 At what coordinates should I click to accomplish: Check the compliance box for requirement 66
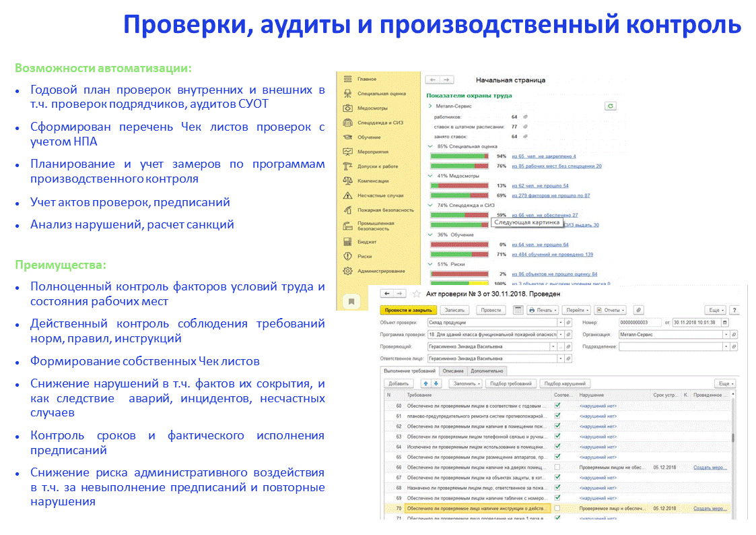click(x=557, y=467)
